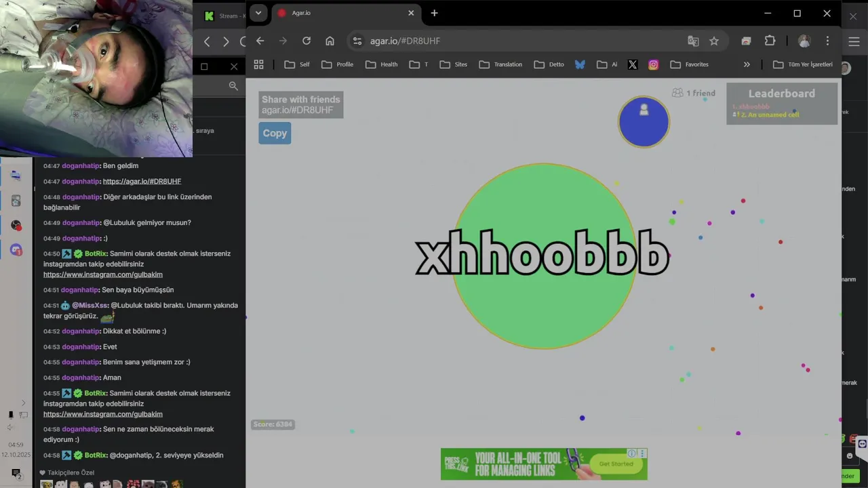View site information for agar.io
Image resolution: width=868 pixels, height=488 pixels.
[357, 41]
